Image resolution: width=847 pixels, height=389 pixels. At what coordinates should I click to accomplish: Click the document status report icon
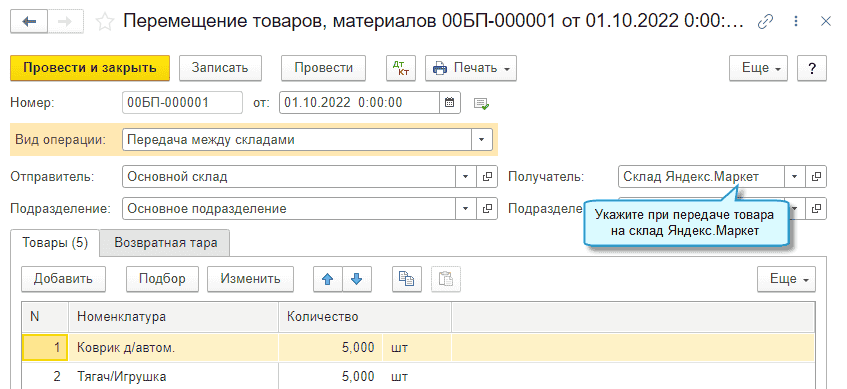481,103
